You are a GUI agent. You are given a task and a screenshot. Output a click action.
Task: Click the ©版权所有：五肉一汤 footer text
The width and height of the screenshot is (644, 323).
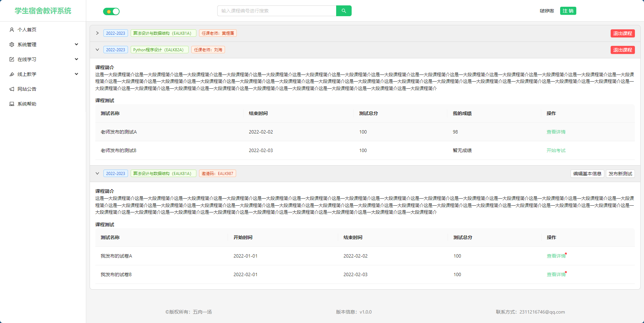click(x=189, y=312)
